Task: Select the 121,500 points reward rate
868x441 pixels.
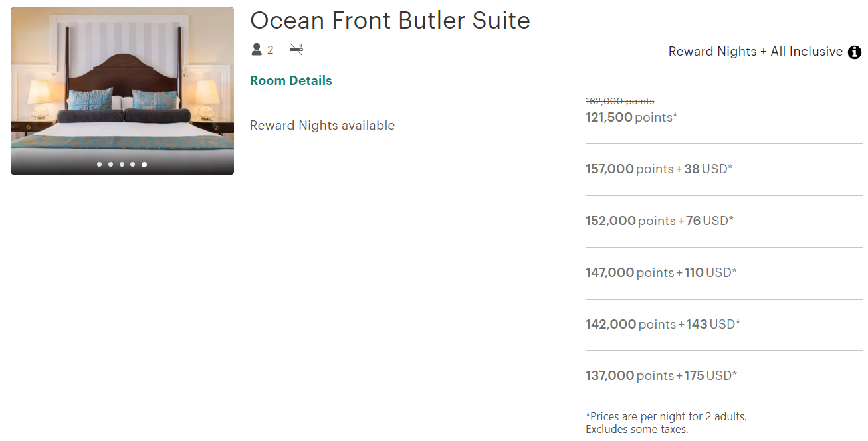Action: pyautogui.click(x=631, y=116)
